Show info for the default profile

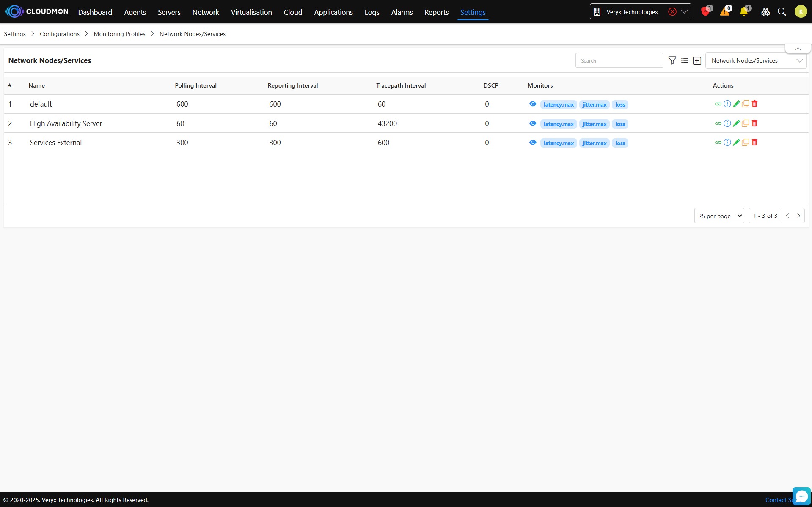[x=727, y=104]
